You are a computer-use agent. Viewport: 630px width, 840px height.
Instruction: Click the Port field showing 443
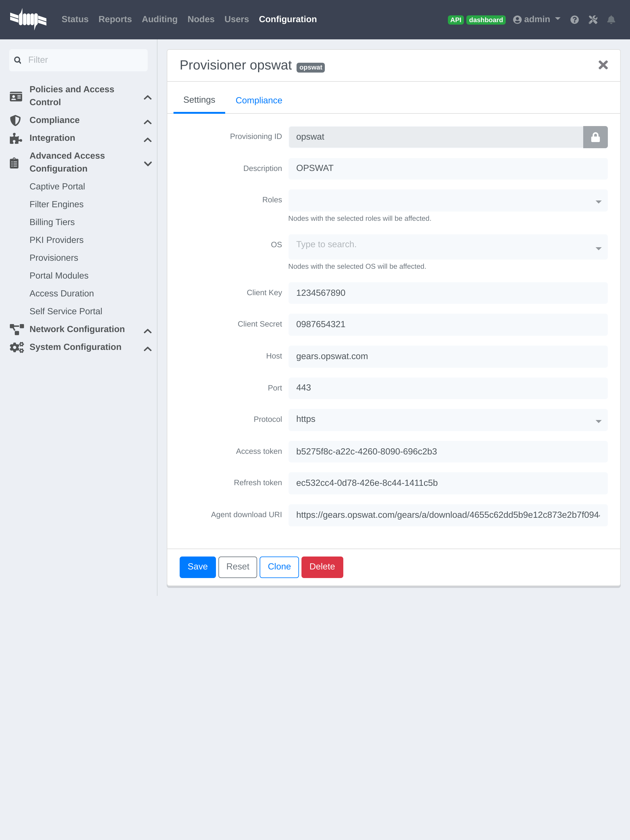[448, 388]
